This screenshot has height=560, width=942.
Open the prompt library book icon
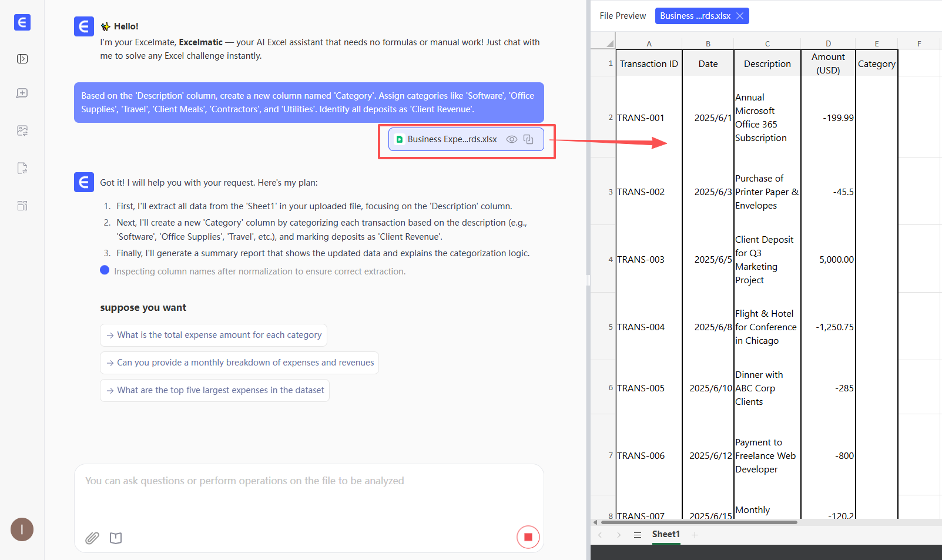coord(116,538)
